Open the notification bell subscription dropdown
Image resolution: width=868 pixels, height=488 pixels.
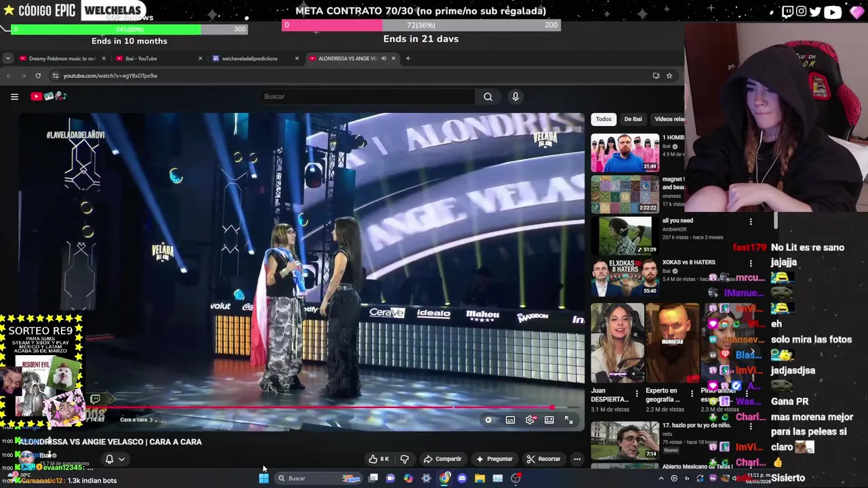(x=115, y=459)
